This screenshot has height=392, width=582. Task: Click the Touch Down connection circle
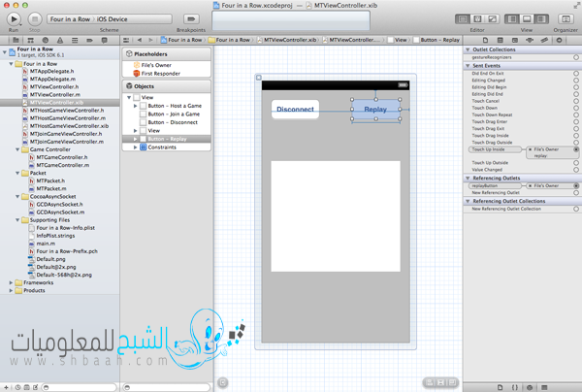576,108
